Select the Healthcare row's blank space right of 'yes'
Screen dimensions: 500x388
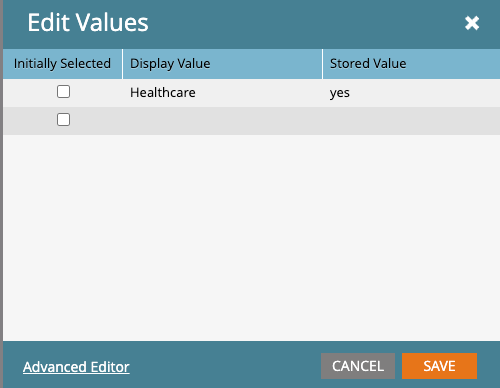coord(425,93)
